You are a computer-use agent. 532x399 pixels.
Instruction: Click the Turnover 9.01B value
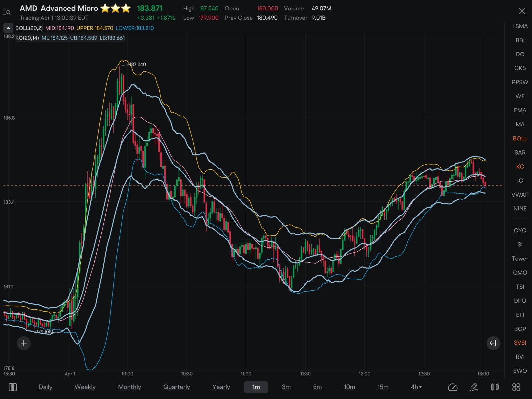click(x=318, y=18)
